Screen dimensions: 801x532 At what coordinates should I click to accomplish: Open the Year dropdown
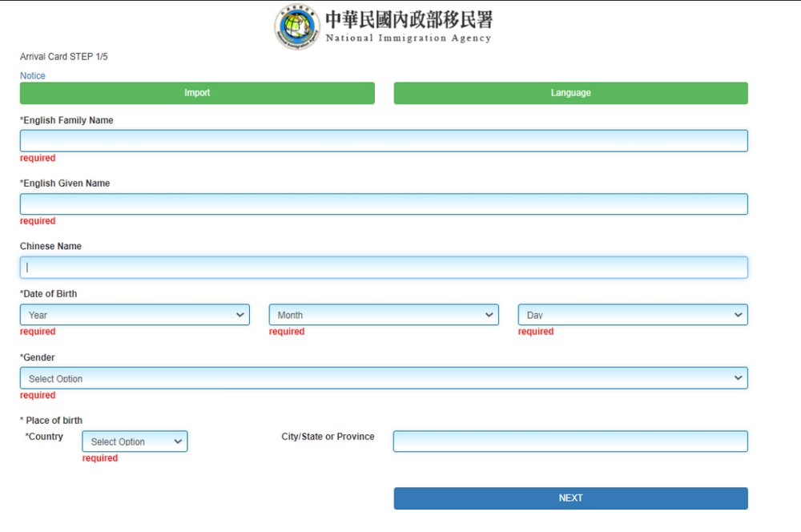pyautogui.click(x=135, y=315)
